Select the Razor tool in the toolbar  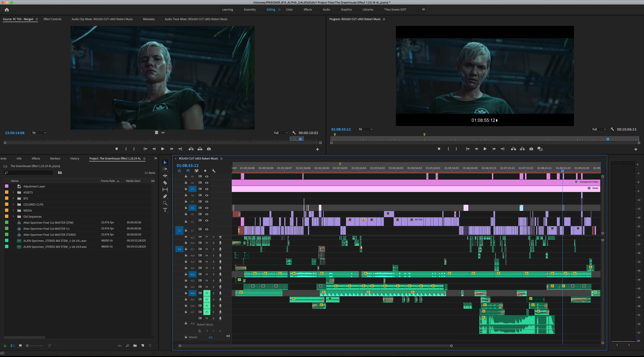point(165,183)
